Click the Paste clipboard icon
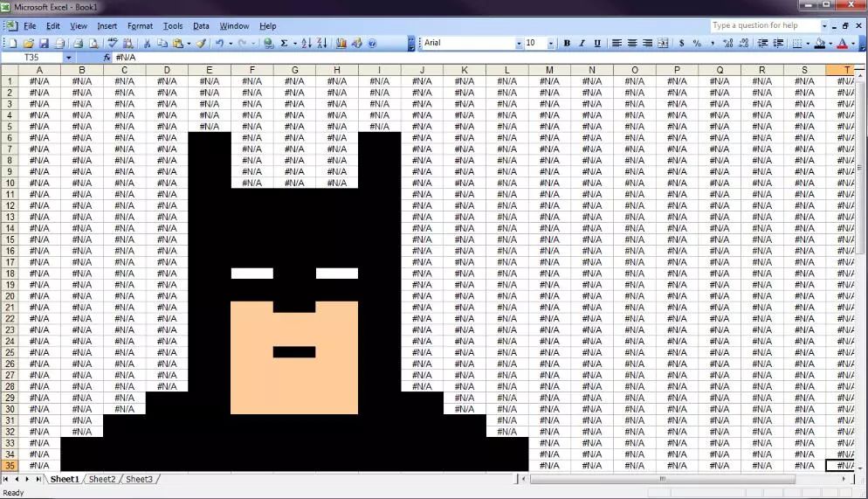 tap(178, 43)
